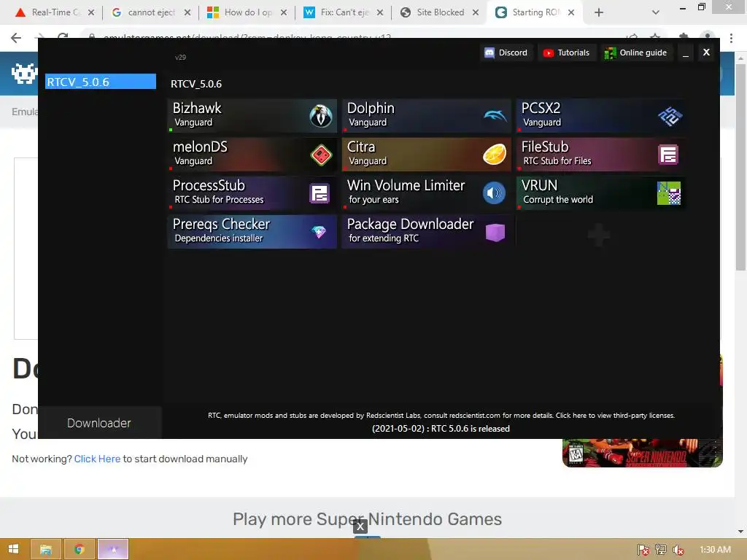Open the Chrome three-dot menu
Screen dimensions: 747x560
tap(731, 38)
